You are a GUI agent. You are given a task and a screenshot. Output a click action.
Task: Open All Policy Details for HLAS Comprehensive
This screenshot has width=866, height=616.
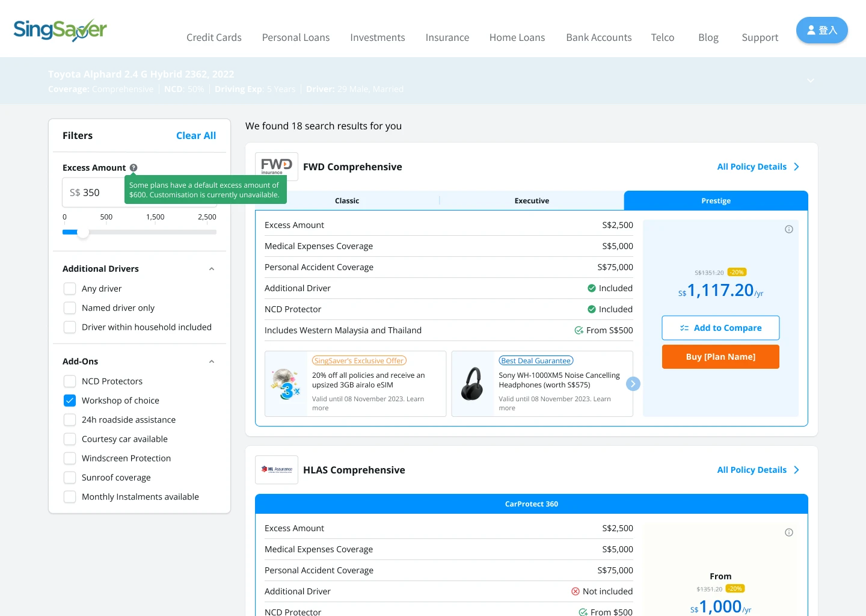(x=758, y=470)
